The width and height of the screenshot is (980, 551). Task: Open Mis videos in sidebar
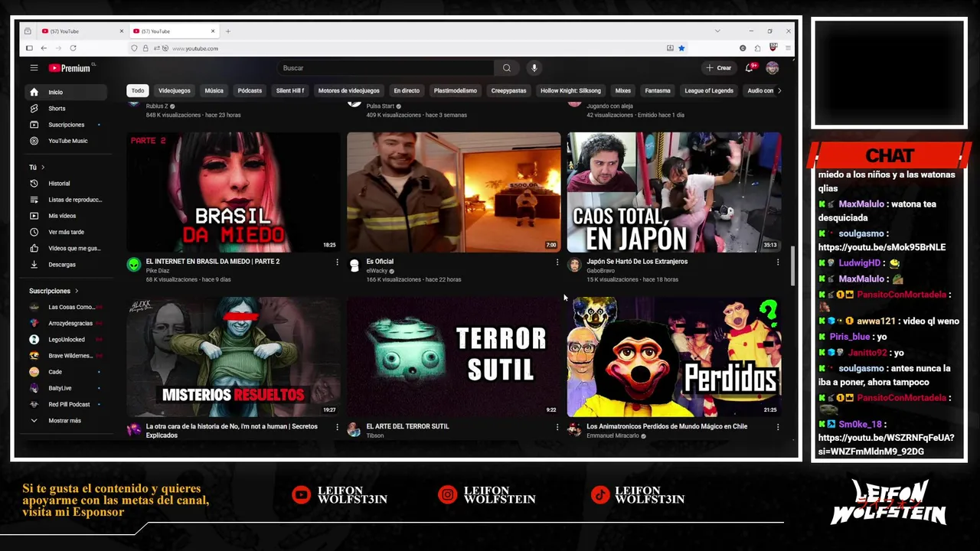(66, 216)
